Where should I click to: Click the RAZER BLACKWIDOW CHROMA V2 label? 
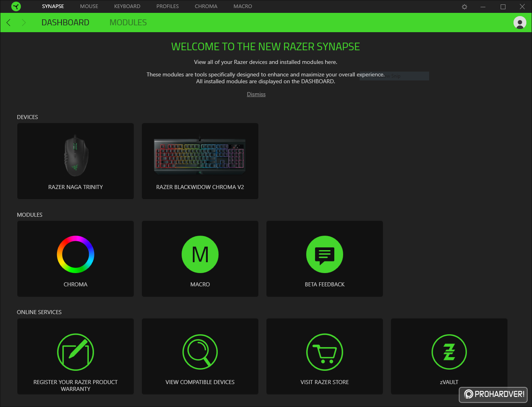[x=200, y=187]
